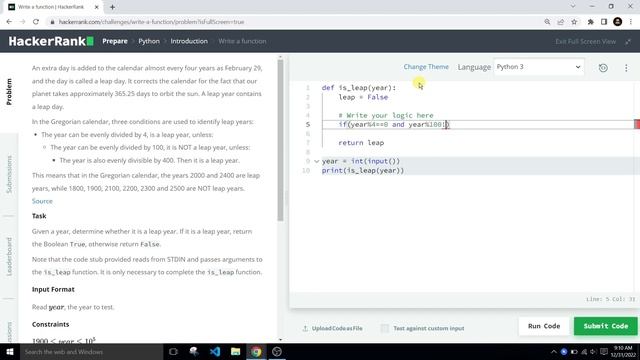Open editor reset/history clock icon
640x360 pixels.
603,68
